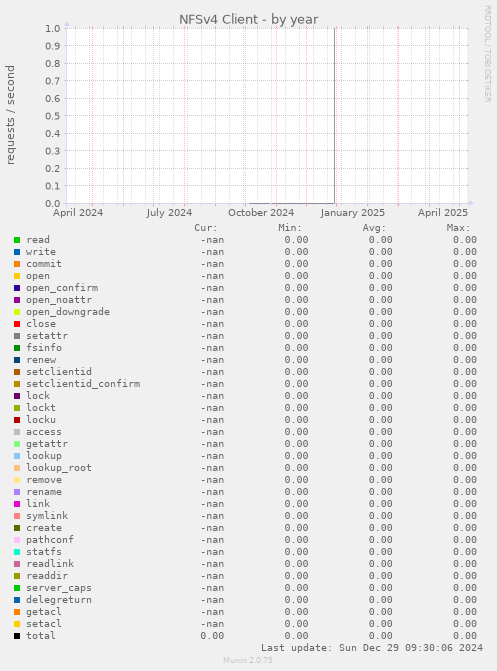The width and height of the screenshot is (497, 671).
Task: Click the 'open_noattr' legend label
Action: (59, 300)
